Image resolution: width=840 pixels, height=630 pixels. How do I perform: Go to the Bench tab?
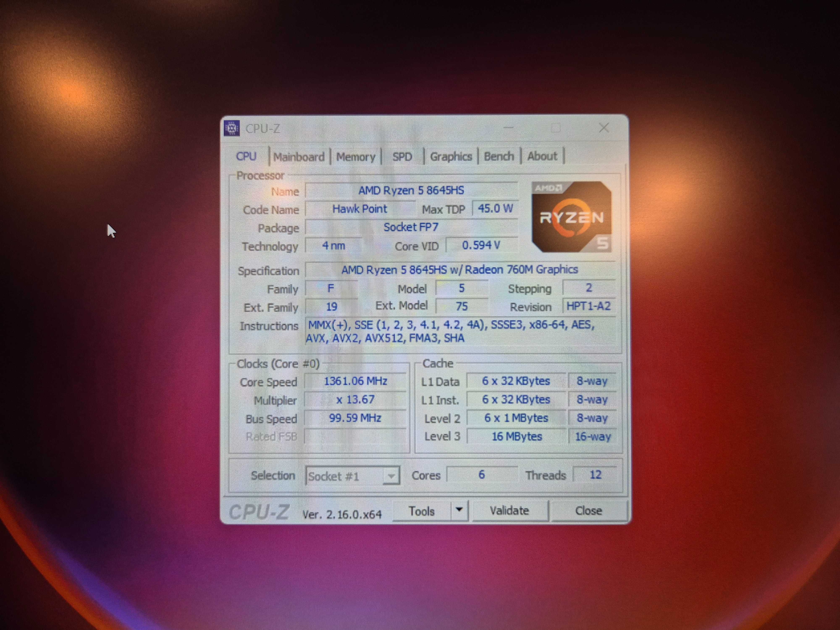coord(499,156)
